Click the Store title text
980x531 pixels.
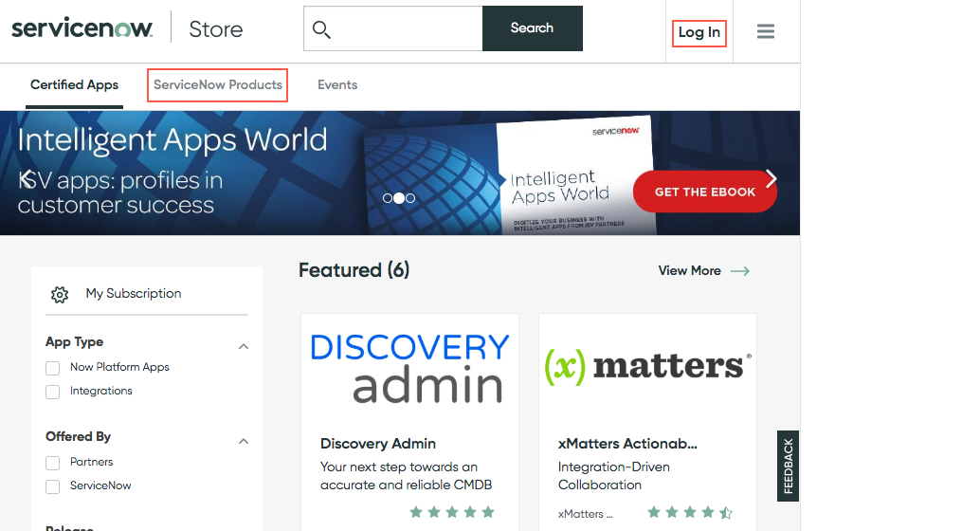216,29
